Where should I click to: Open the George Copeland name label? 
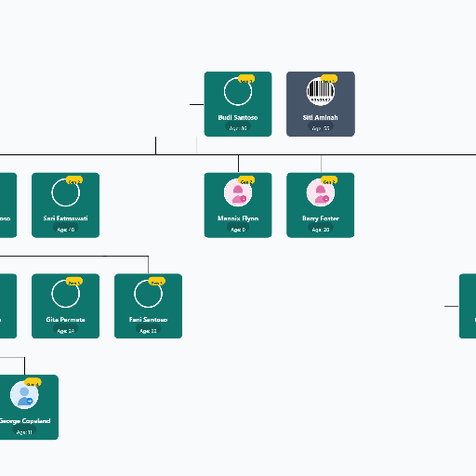(25, 420)
